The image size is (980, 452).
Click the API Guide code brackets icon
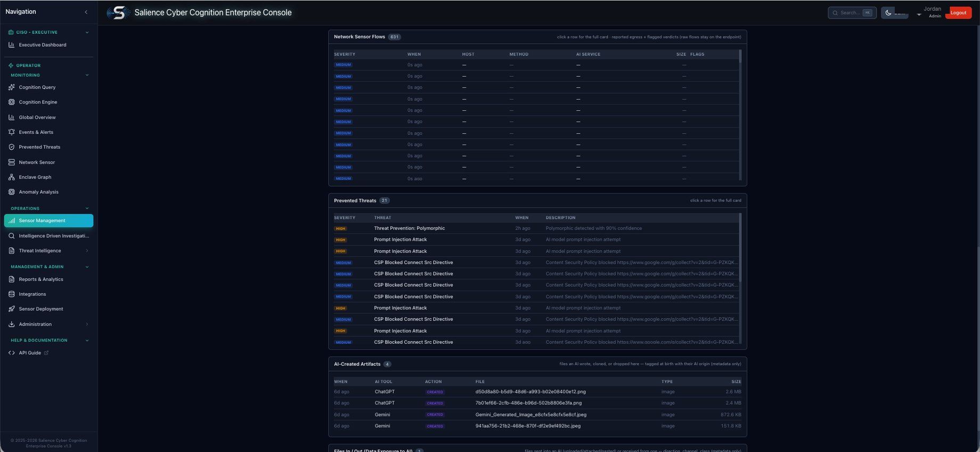12,353
